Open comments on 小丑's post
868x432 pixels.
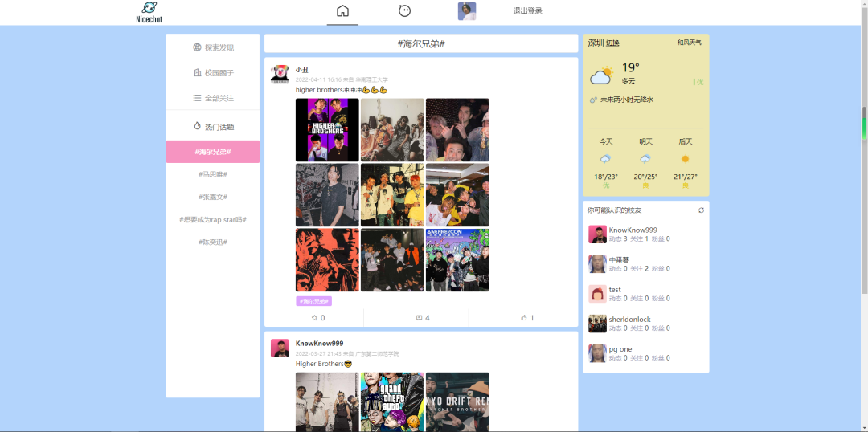click(423, 318)
